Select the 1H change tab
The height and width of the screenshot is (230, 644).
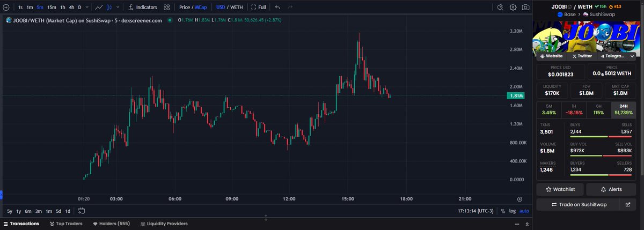pyautogui.click(x=574, y=109)
